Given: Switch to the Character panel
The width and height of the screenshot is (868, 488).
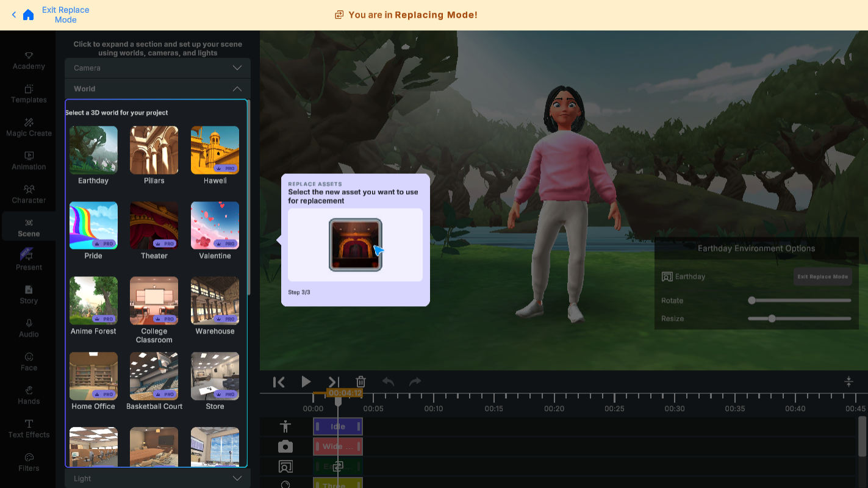Looking at the screenshot, I should (28, 193).
